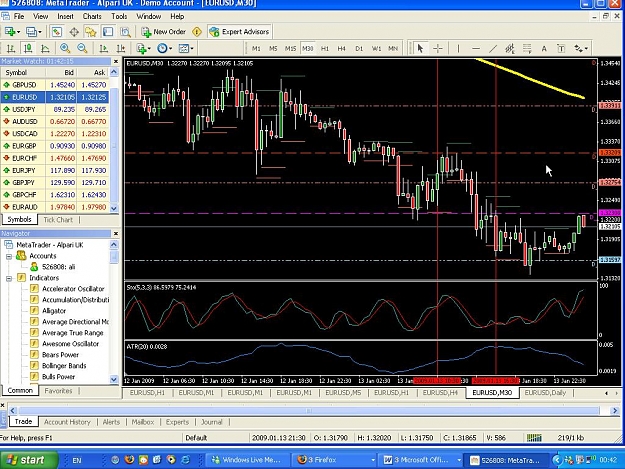Screen dimensions: 625x469
Task: Open the new chart toolbar button
Action: coord(12,31)
